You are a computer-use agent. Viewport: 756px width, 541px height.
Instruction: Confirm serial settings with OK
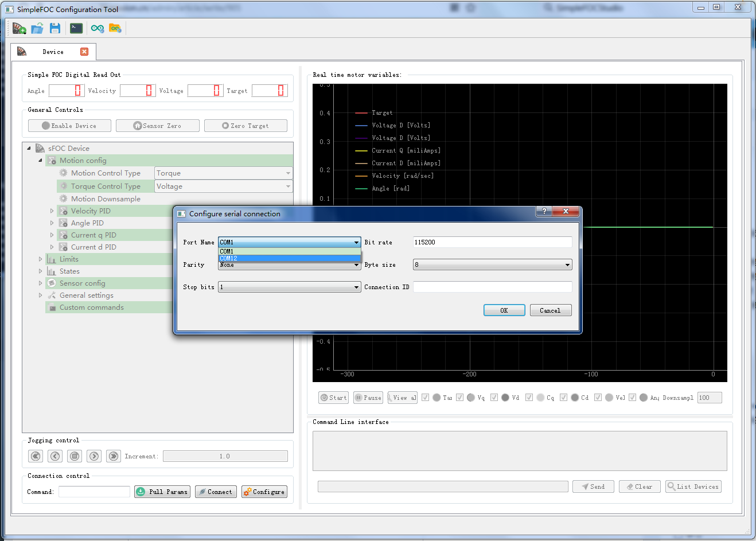[504, 310]
